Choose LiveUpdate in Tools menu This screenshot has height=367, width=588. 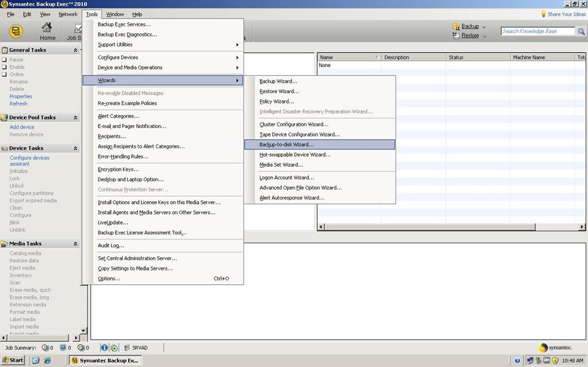(x=163, y=222)
